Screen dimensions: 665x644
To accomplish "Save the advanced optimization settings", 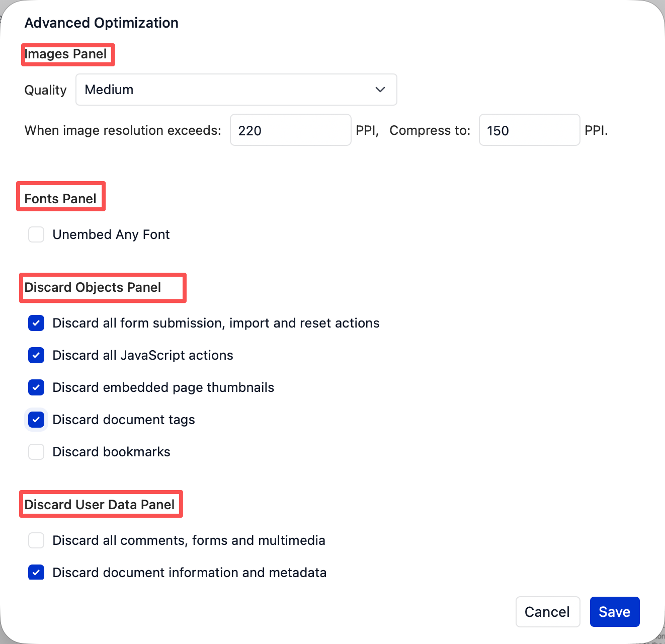I will point(614,612).
